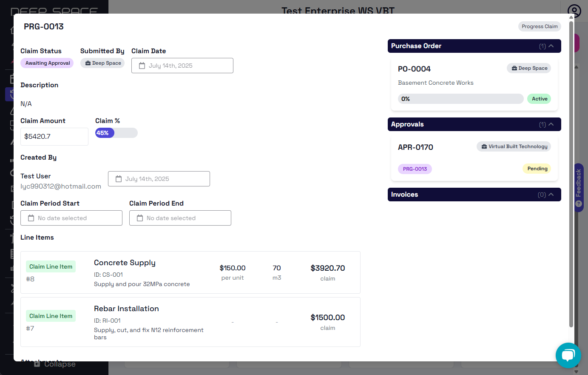Open the APR-0170 approval card
Screen dimensions: 588x375
point(474,158)
